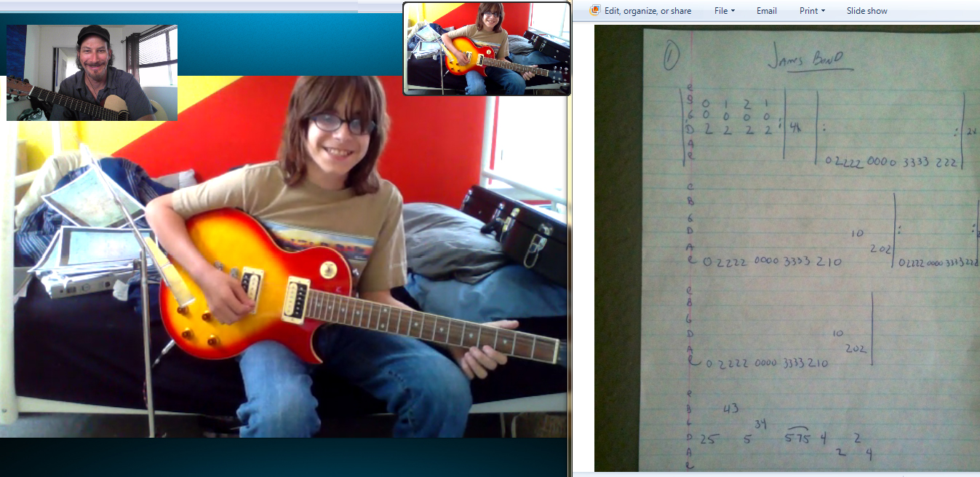Click the Email button in the photo viewer toolbar

(x=767, y=11)
